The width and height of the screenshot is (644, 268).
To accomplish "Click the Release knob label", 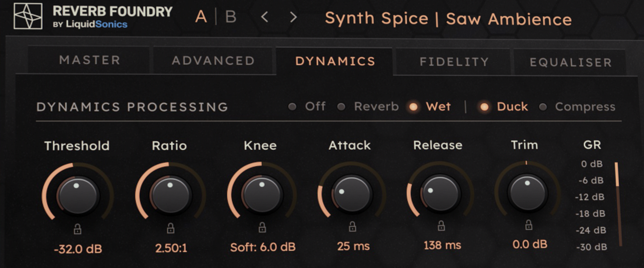I will pyautogui.click(x=438, y=145).
